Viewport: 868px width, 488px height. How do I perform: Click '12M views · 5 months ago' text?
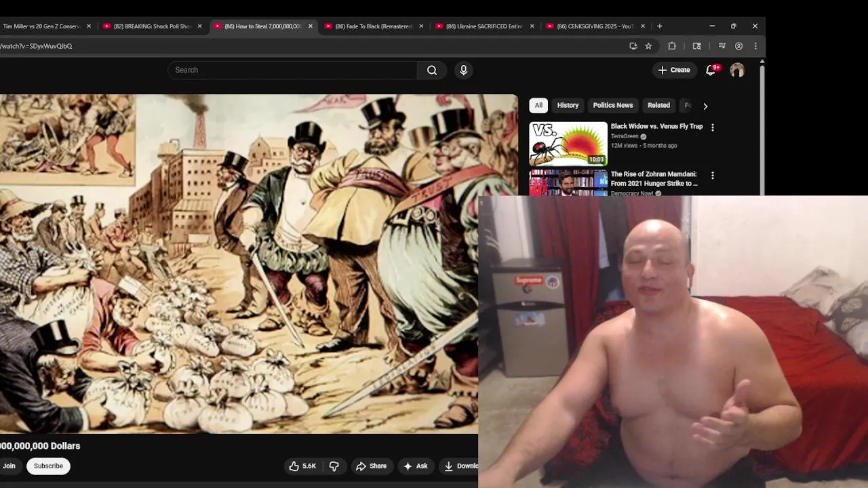click(x=644, y=146)
